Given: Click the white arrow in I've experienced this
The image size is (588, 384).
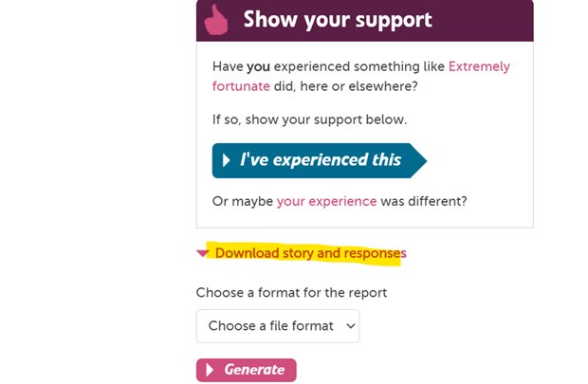Looking at the screenshot, I should pyautogui.click(x=226, y=160).
